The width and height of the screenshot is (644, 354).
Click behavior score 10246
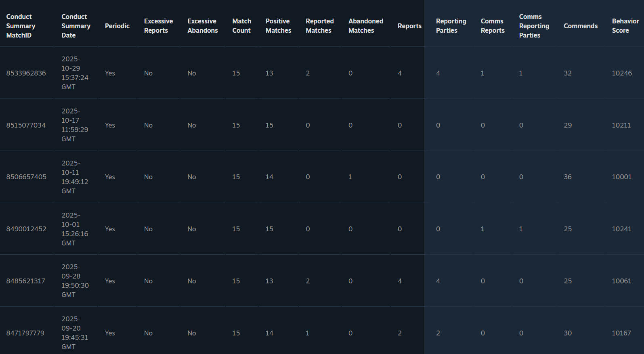pyautogui.click(x=622, y=73)
